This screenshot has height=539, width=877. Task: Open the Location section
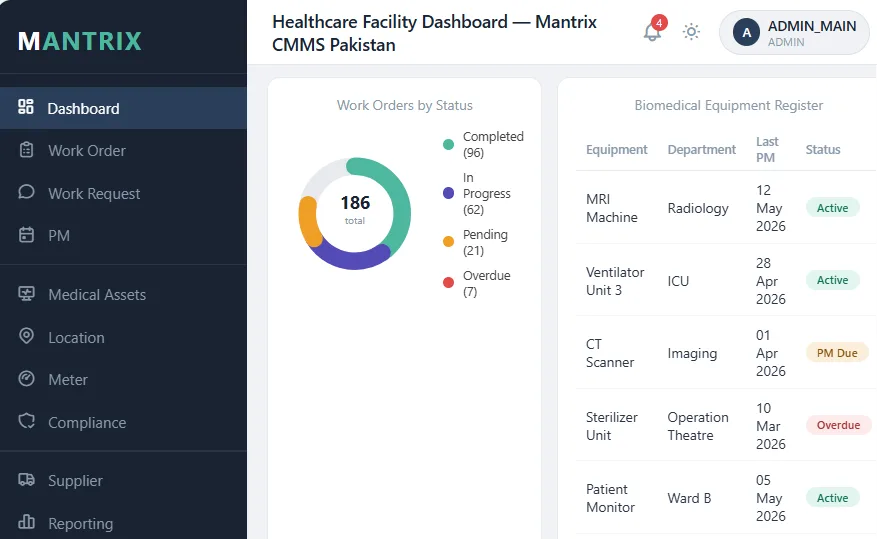pyautogui.click(x=123, y=337)
